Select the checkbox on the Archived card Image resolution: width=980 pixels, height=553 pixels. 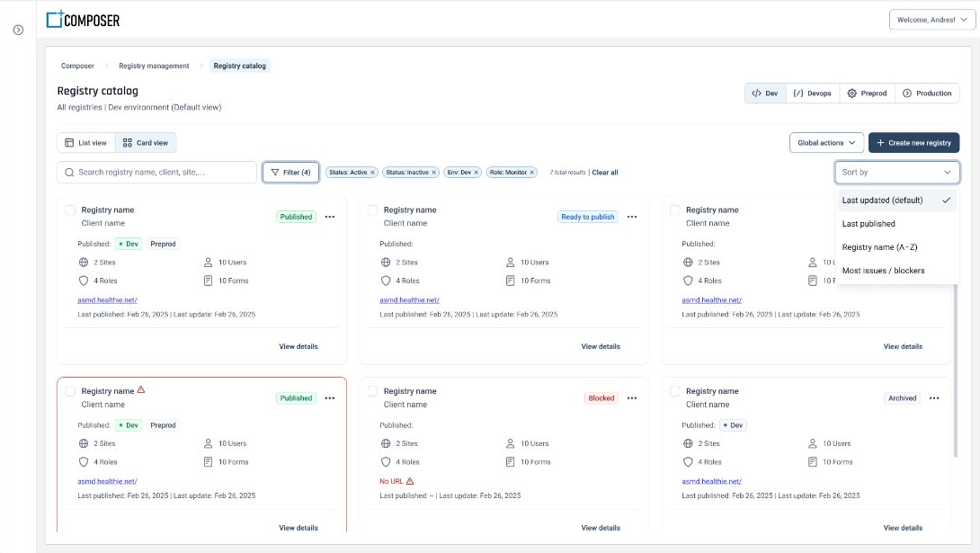[x=675, y=391]
